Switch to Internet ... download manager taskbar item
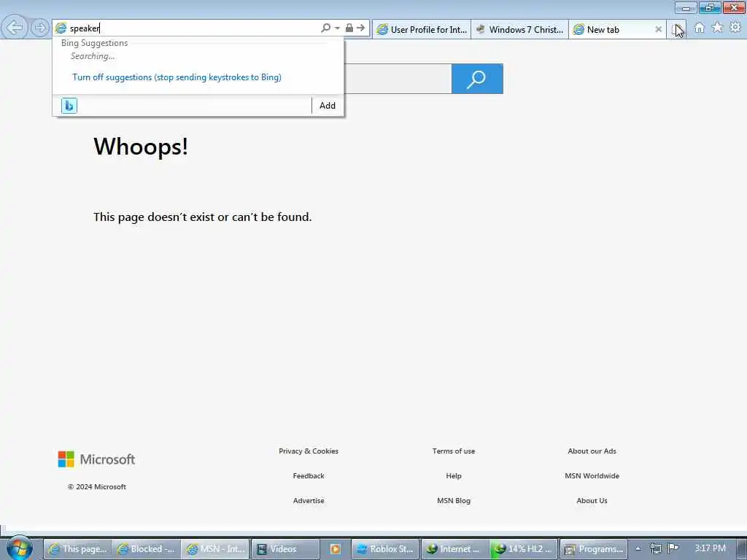Screen dimensions: 747x560 (454, 549)
